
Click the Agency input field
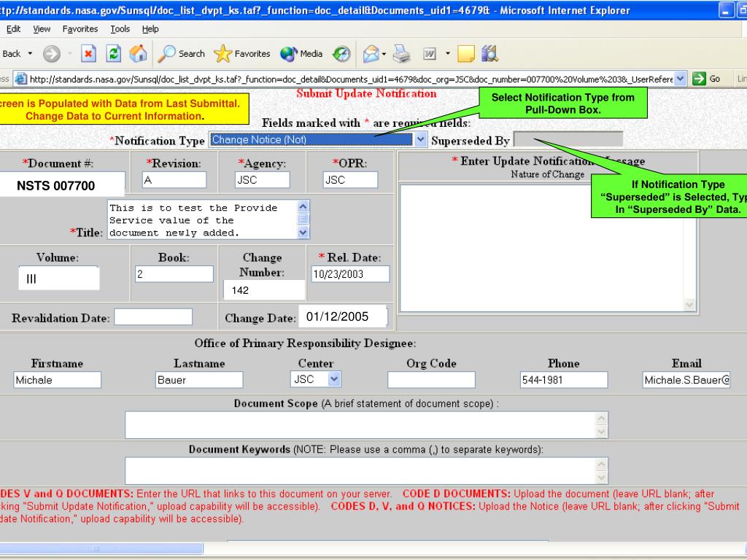click(x=263, y=180)
